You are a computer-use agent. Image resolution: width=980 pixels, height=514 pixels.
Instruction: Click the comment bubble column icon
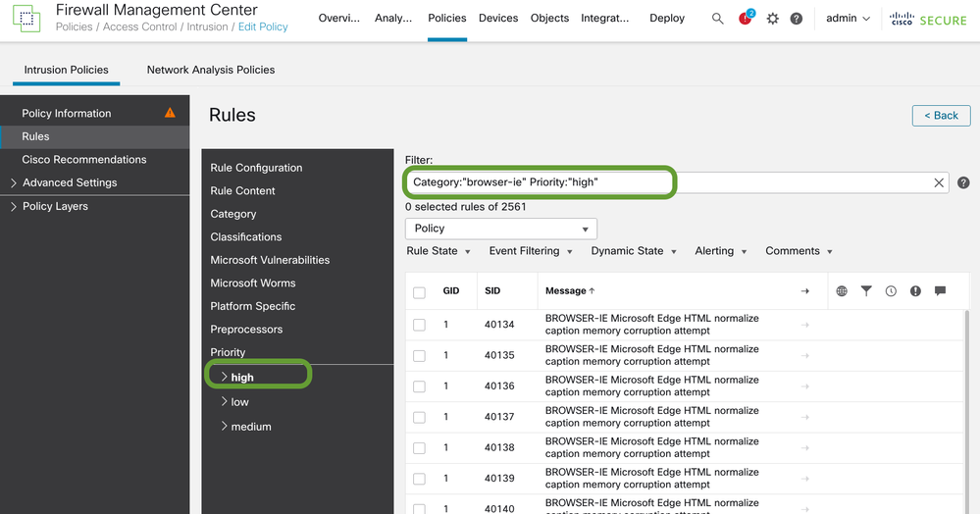tap(940, 290)
